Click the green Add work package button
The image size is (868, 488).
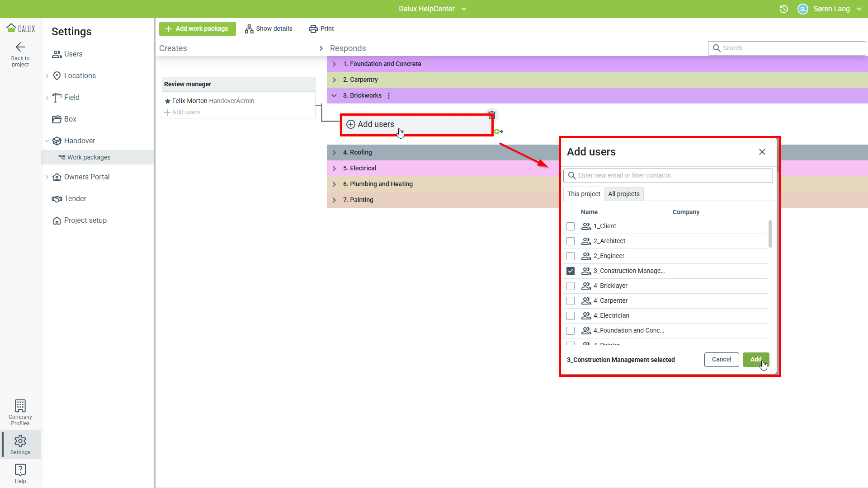coord(198,29)
